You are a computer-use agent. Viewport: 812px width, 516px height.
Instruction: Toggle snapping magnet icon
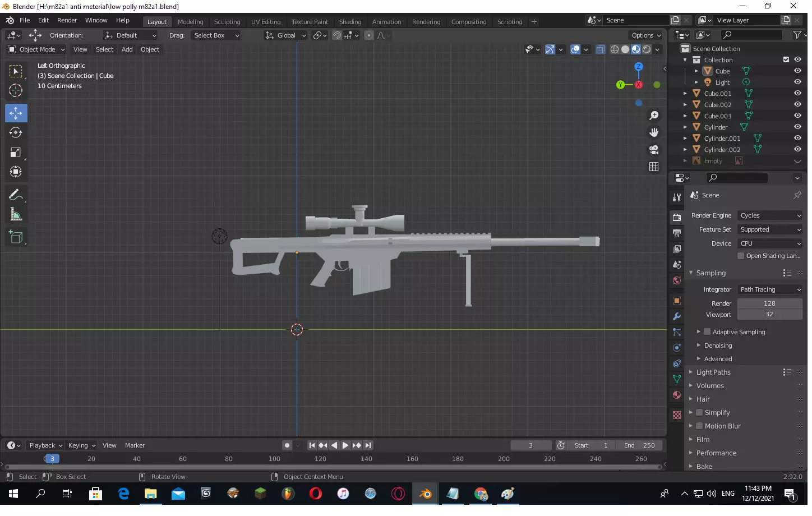(337, 35)
